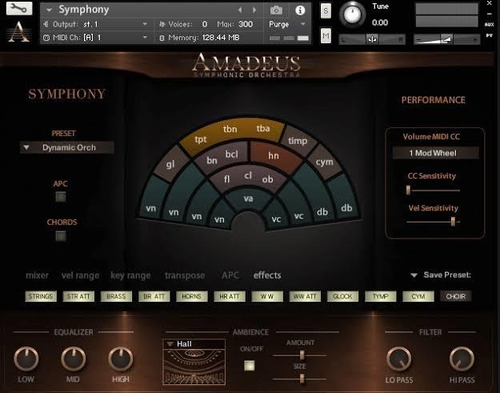Toggle the HR ATT button

point(229,296)
